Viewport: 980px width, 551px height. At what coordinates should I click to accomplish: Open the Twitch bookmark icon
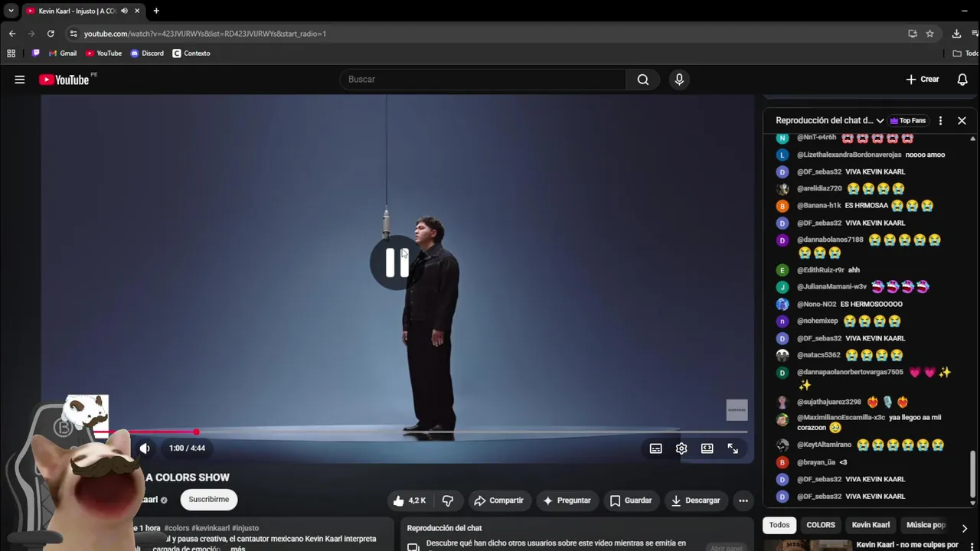[36, 54]
